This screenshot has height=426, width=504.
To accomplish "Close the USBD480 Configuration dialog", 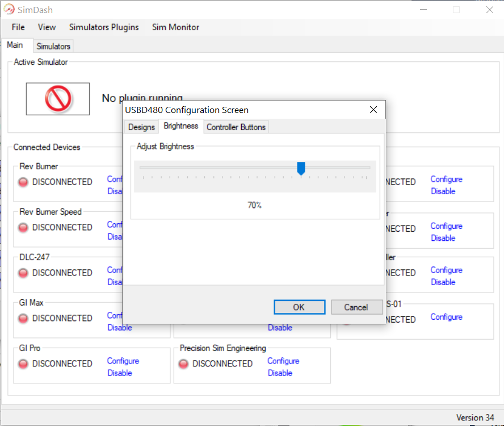I will [373, 110].
